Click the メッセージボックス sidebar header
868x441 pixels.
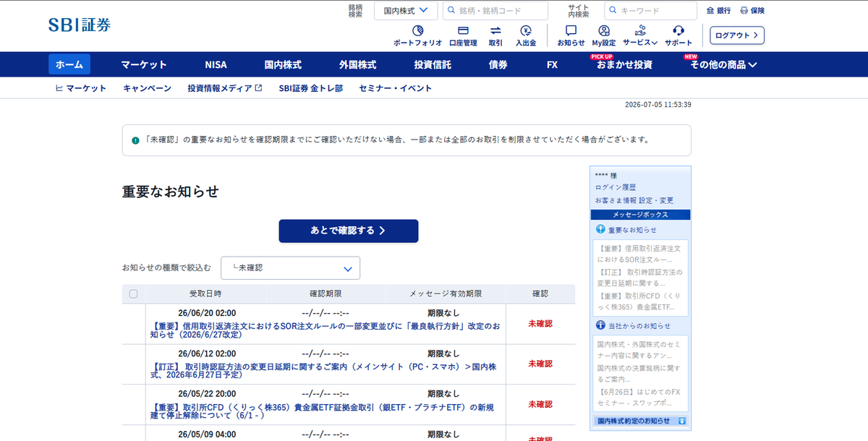pyautogui.click(x=640, y=215)
